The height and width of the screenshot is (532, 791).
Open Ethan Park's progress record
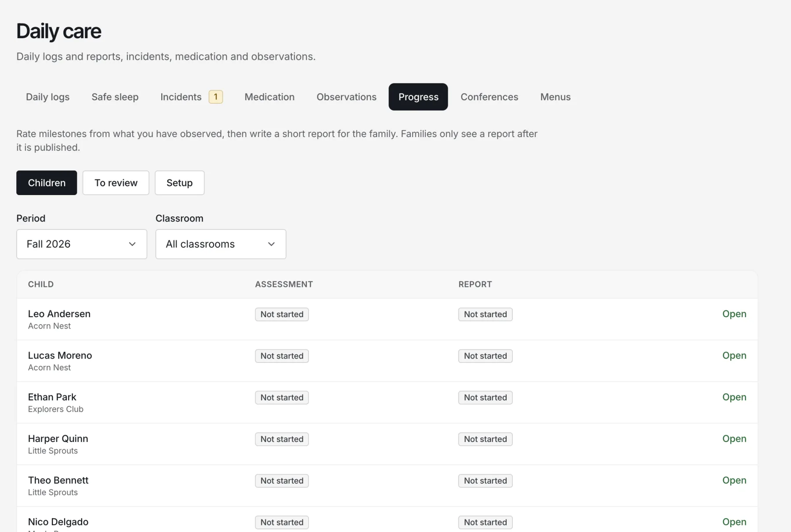pyautogui.click(x=734, y=397)
